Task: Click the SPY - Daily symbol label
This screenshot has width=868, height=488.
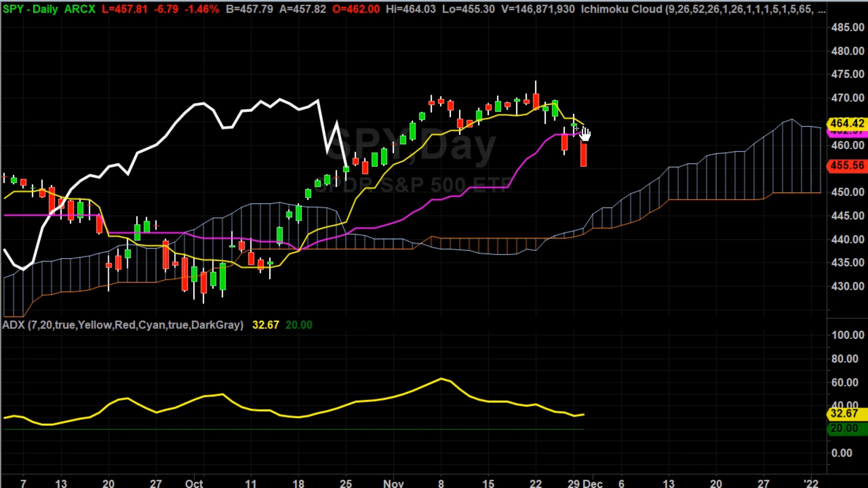Action: (x=30, y=9)
